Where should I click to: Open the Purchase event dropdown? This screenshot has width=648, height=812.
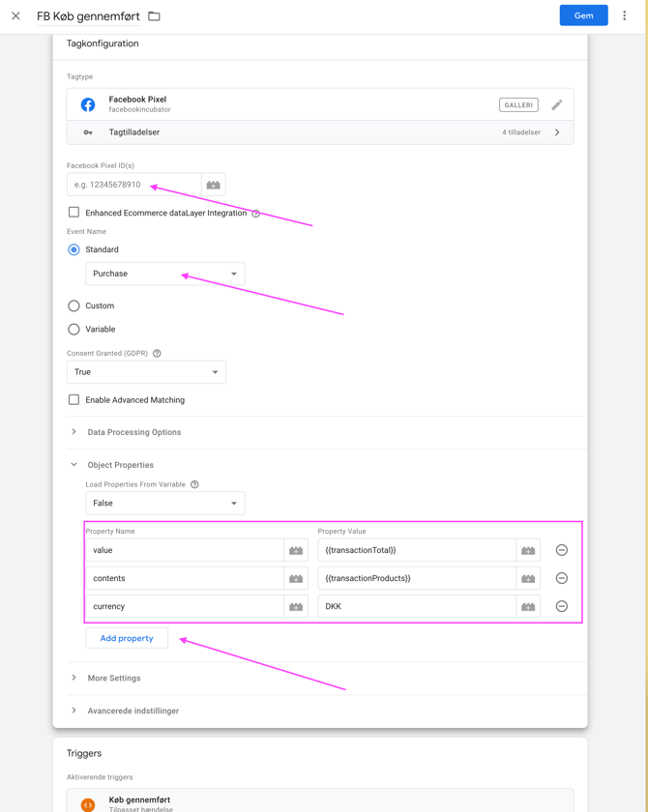point(164,274)
